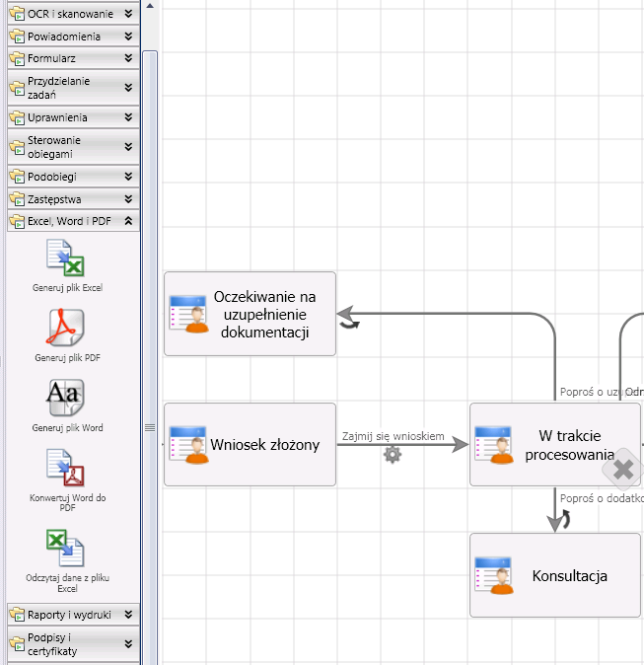Click the folder icon of Uprawnienia group

pyautogui.click(x=17, y=117)
